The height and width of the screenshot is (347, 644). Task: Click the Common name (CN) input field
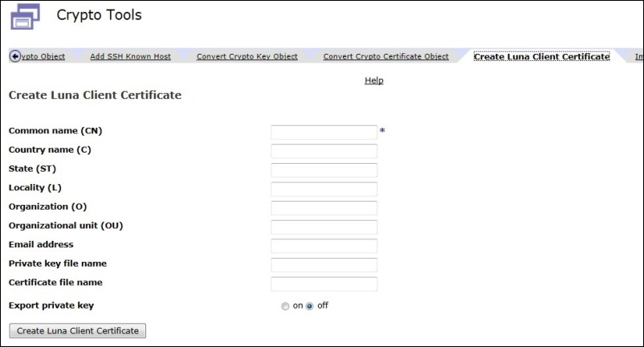(324, 133)
